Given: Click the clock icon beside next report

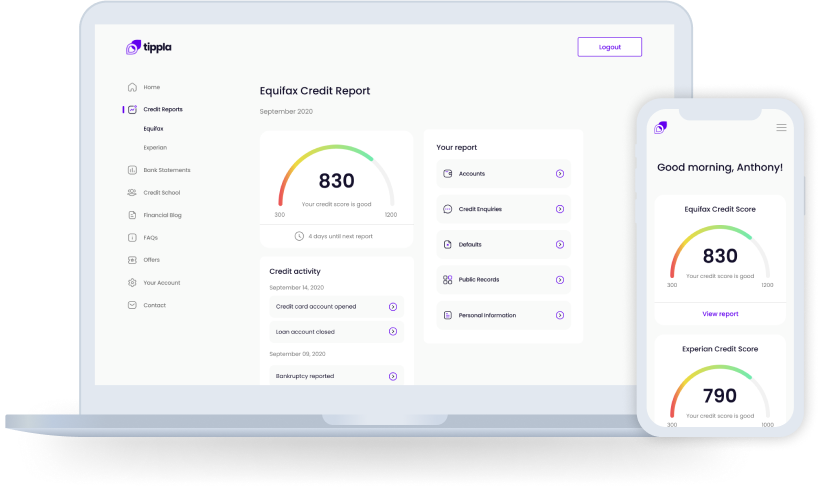Looking at the screenshot, I should tap(299, 236).
